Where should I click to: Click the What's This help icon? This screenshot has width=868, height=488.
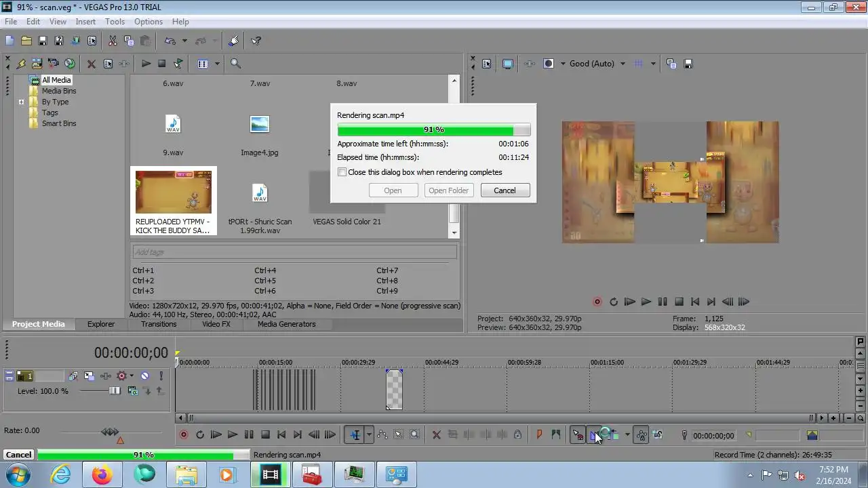[x=256, y=41]
